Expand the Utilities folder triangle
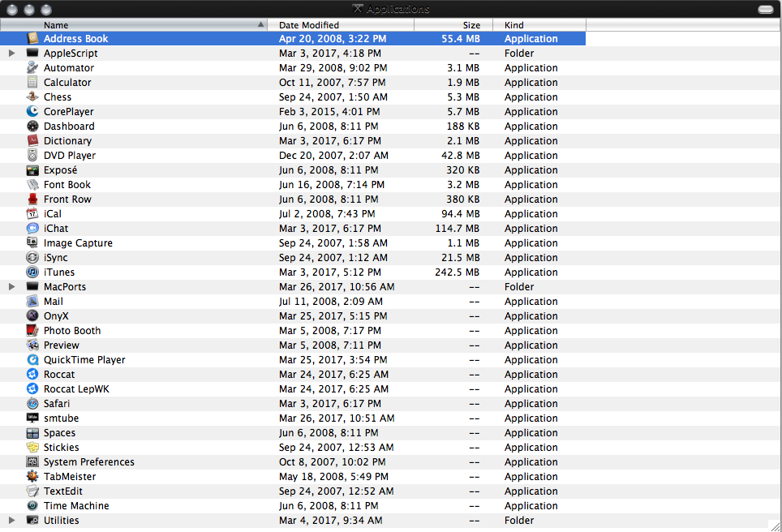782x532 pixels. point(12,520)
